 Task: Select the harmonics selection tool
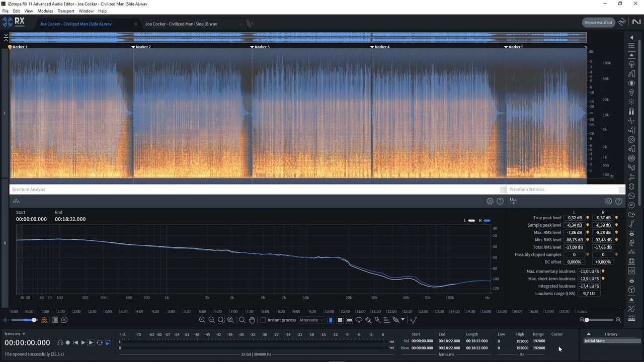[386, 320]
